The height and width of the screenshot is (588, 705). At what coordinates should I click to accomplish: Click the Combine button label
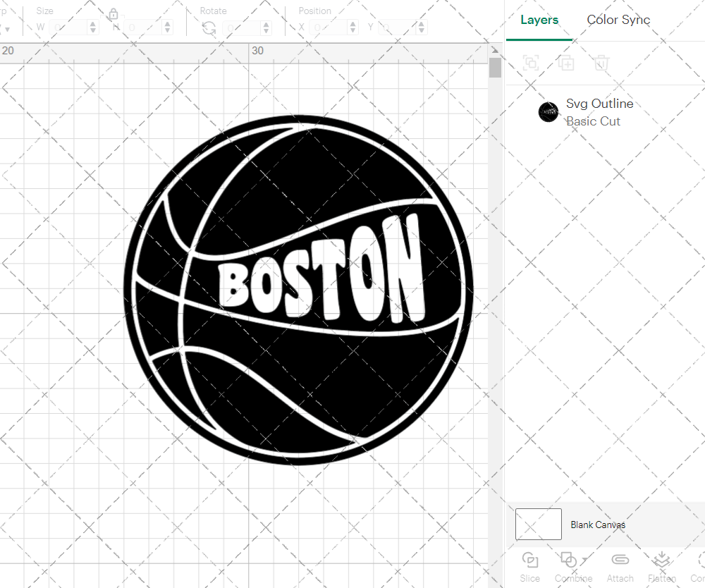573,578
